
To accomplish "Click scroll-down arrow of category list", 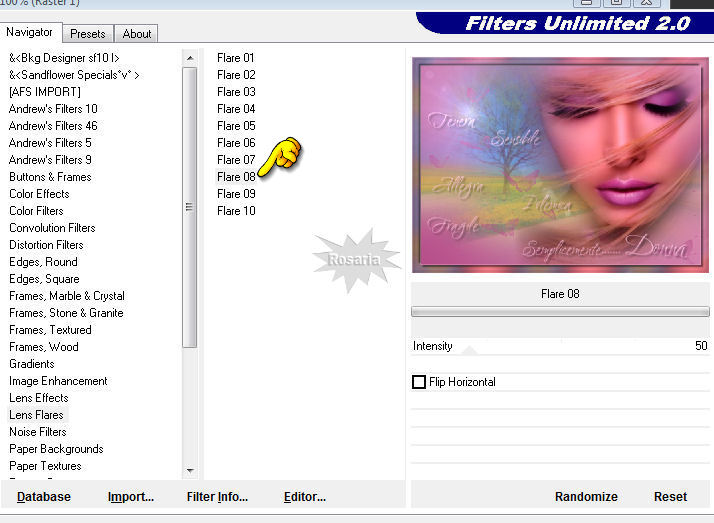I will pos(190,470).
